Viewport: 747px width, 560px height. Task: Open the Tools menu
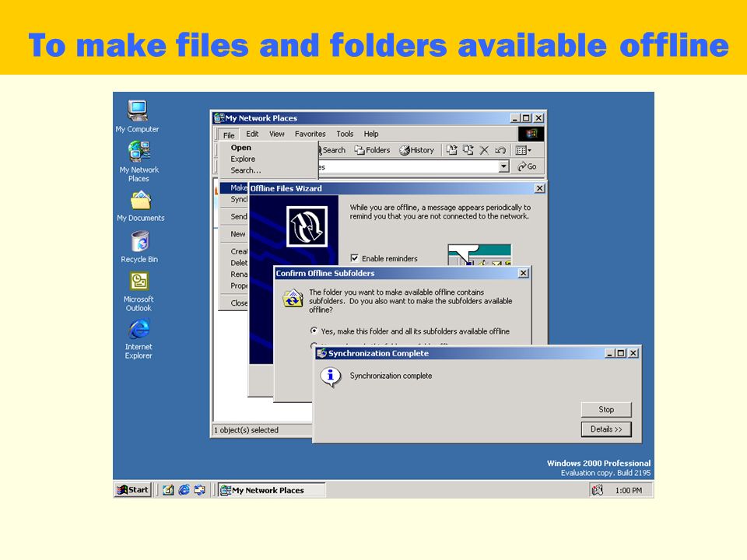coord(345,134)
